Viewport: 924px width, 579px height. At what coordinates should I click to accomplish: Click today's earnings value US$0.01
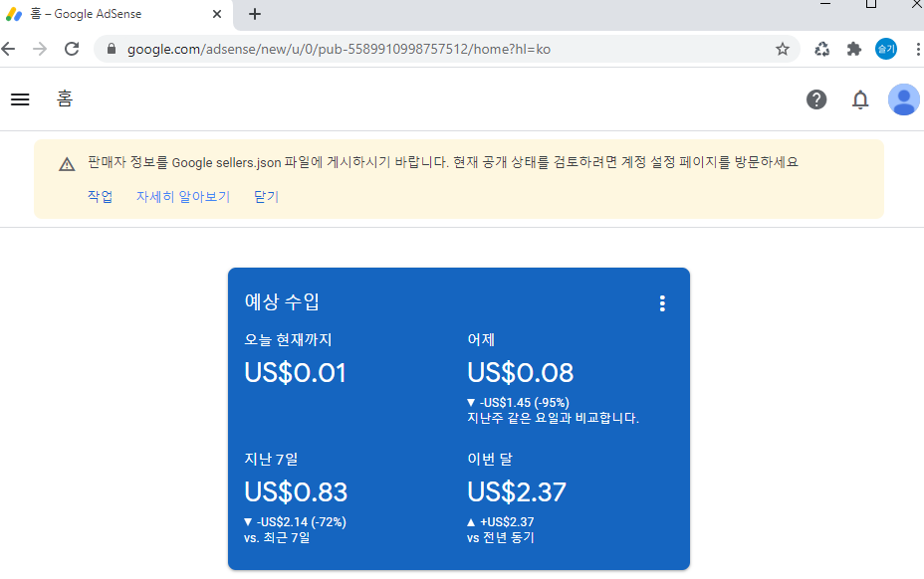(296, 373)
